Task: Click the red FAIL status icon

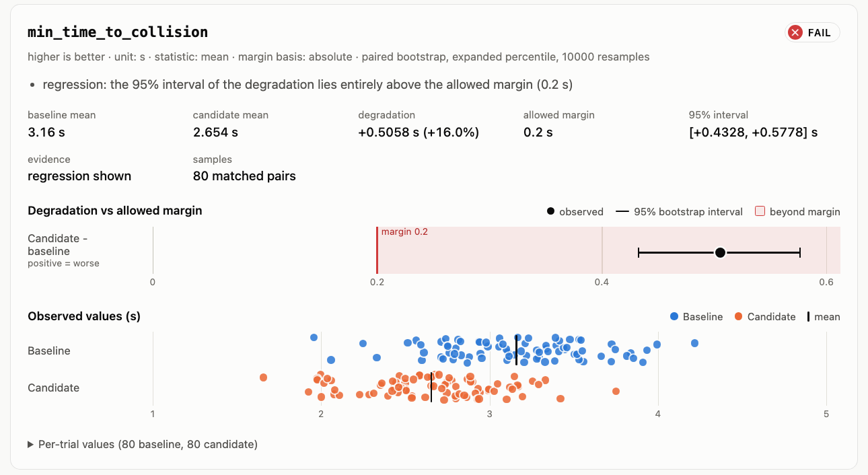Action: pyautogui.click(x=795, y=32)
